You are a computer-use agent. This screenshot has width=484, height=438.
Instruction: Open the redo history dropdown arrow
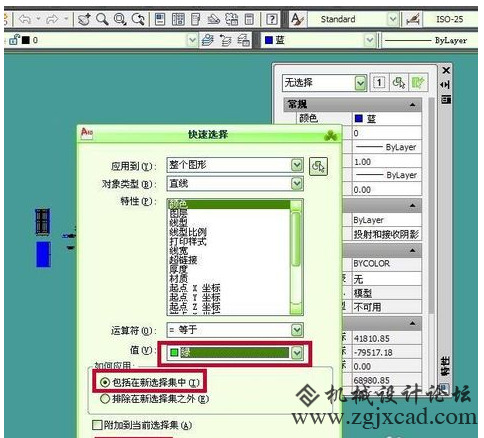pyautogui.click(x=66, y=19)
